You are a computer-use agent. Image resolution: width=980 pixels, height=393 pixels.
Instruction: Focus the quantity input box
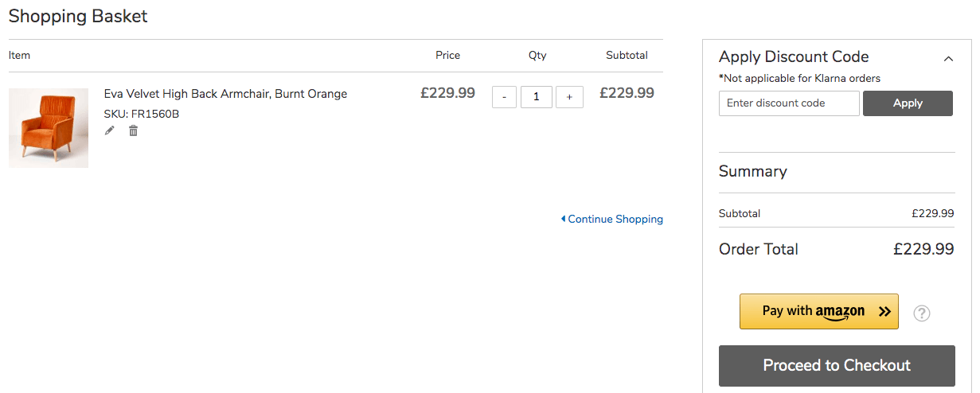click(x=537, y=97)
